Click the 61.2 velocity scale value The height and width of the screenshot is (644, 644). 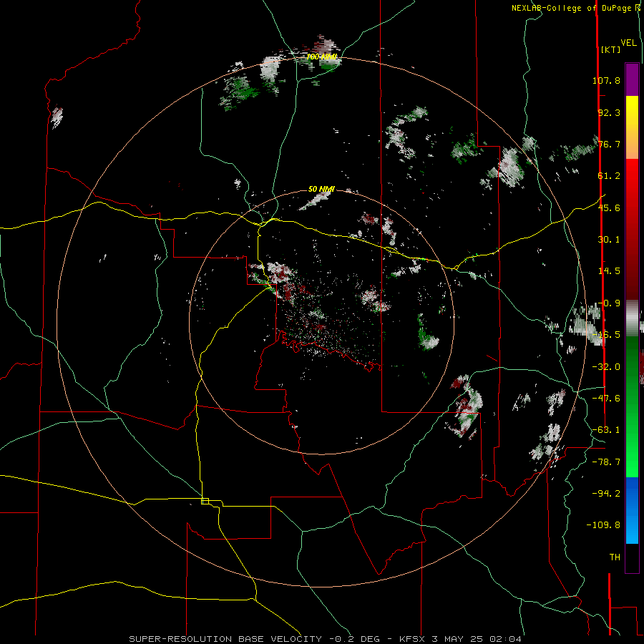tap(609, 176)
